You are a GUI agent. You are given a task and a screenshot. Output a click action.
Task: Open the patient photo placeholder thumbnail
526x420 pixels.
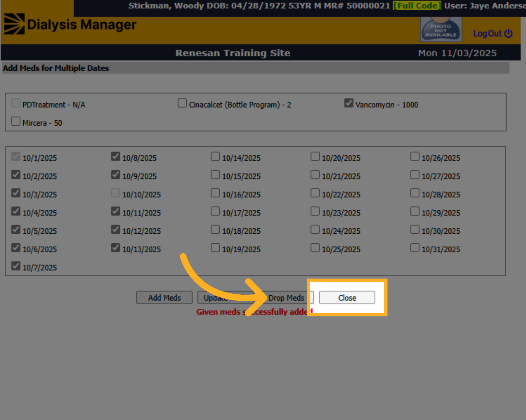pos(441,29)
